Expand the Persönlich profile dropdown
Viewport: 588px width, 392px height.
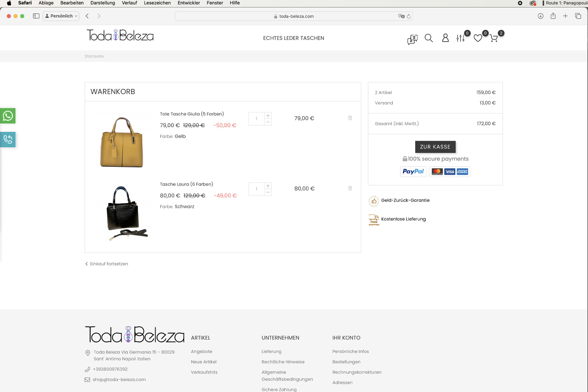click(61, 16)
